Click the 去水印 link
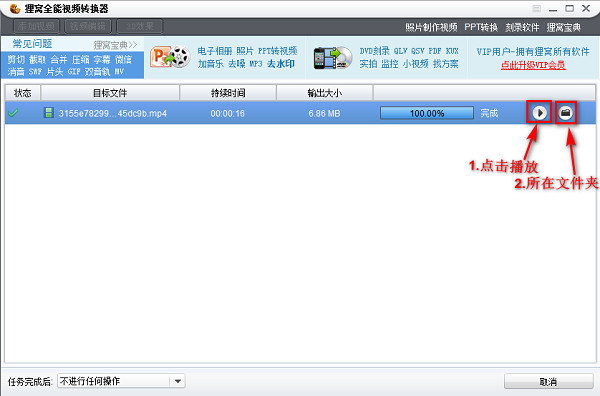This screenshot has width=600, height=396. [x=281, y=64]
